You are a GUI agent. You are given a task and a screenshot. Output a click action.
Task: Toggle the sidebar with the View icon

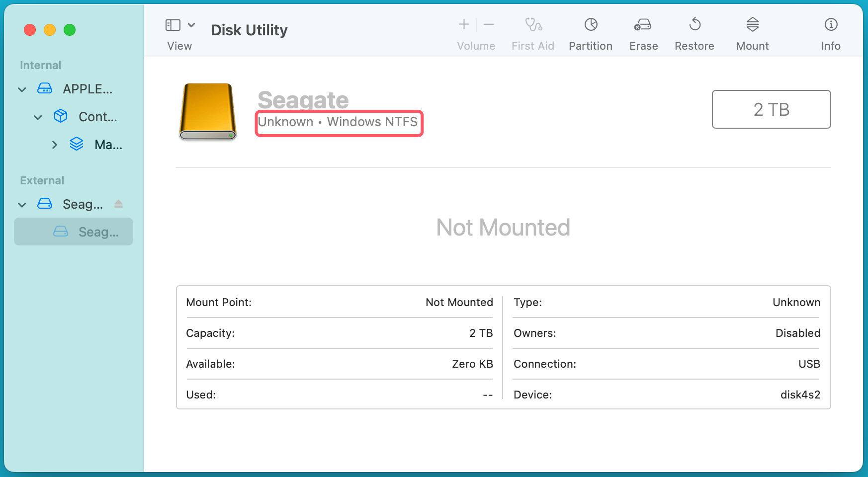click(x=172, y=24)
